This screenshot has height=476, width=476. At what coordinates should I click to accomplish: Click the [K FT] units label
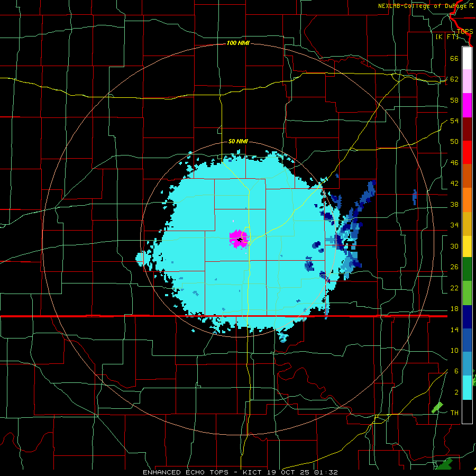447,36
